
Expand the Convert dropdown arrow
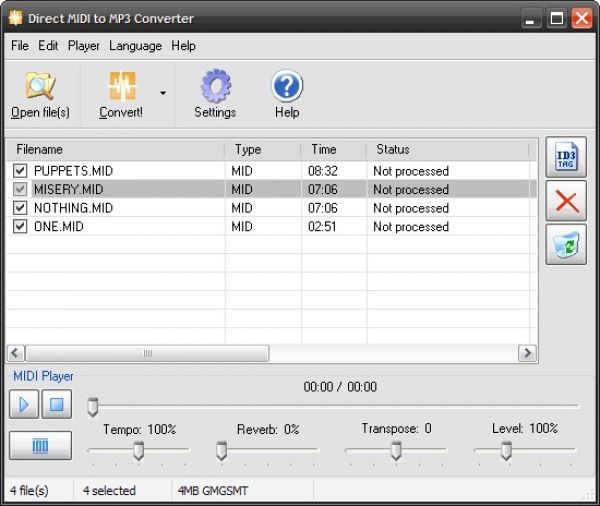click(163, 93)
